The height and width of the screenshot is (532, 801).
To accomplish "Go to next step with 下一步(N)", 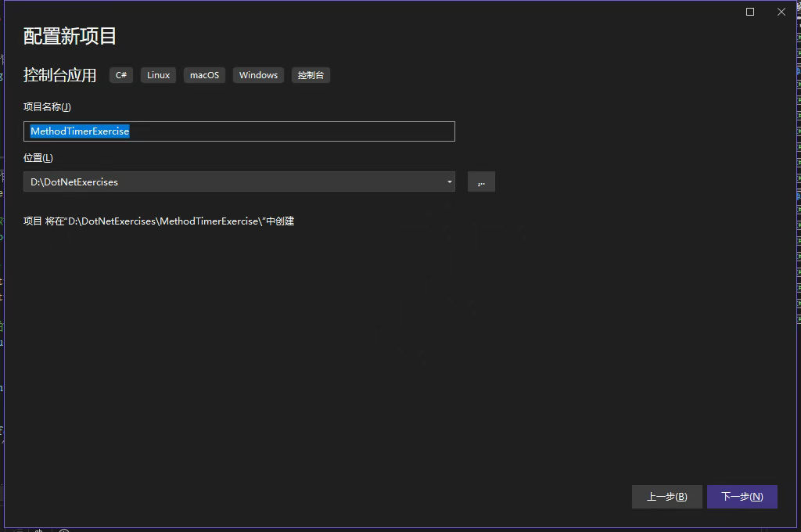I will coord(742,497).
